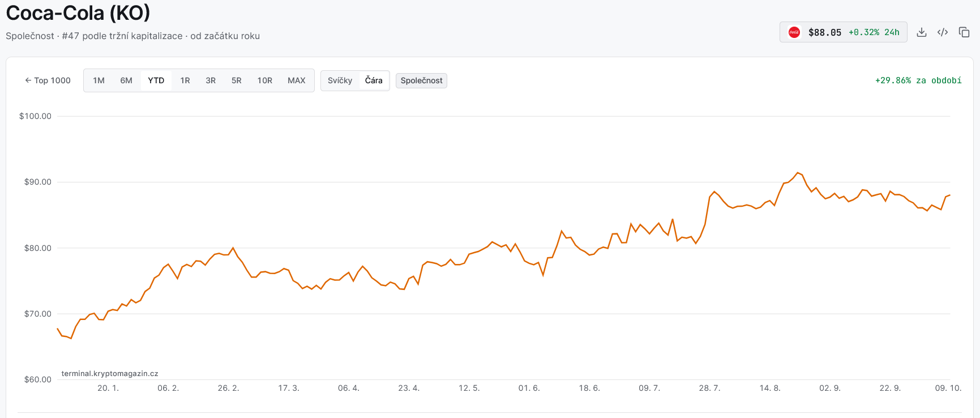Click the 06. 4. date label
980x418 pixels.
click(349, 388)
